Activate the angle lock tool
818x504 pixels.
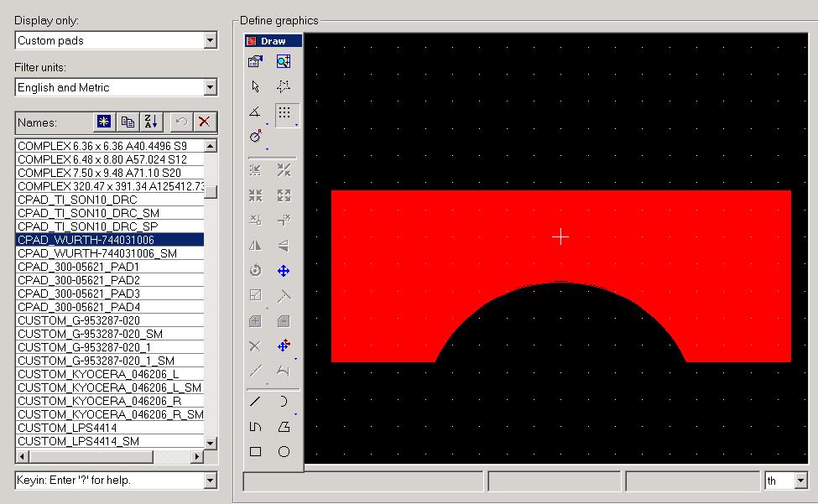[255, 112]
